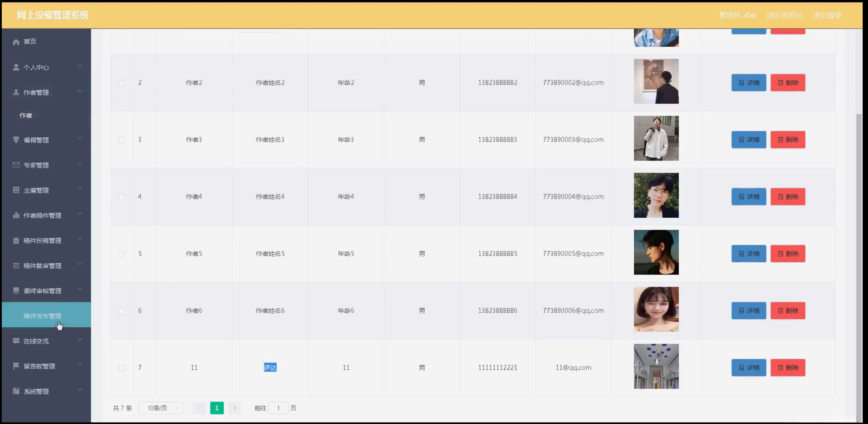
Task: Open 稿件发布管理 in the sidebar
Action: click(42, 316)
